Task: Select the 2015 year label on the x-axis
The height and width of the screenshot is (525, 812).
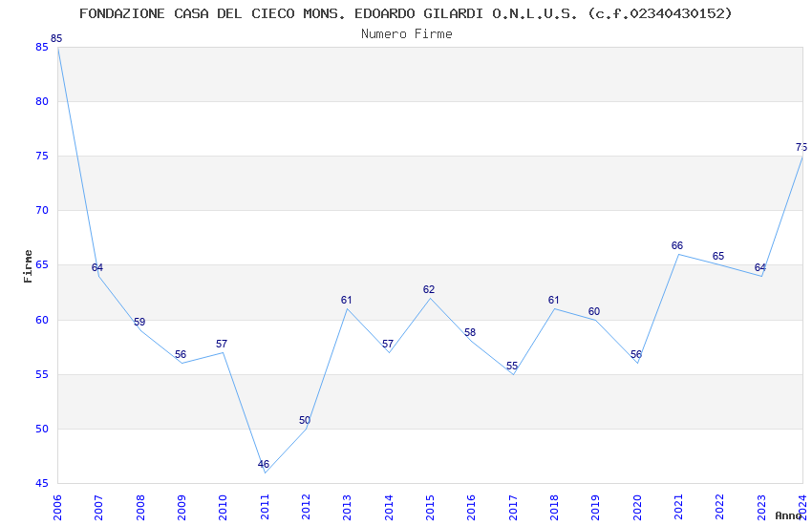Action: [x=430, y=506]
